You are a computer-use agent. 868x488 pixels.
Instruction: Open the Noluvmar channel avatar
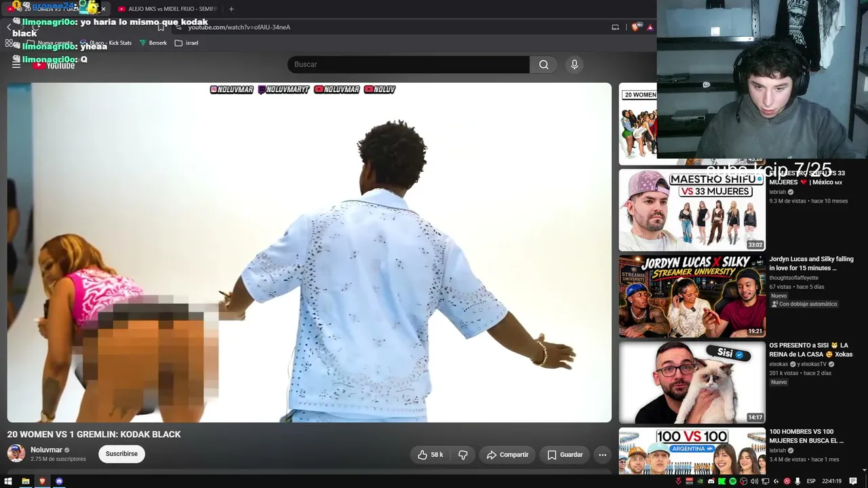(16, 453)
